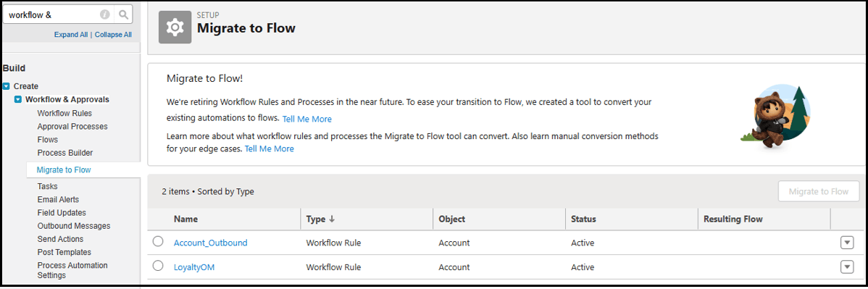
Task: Click the Account object cell in the LoyaltyOM row
Action: pyautogui.click(x=454, y=267)
